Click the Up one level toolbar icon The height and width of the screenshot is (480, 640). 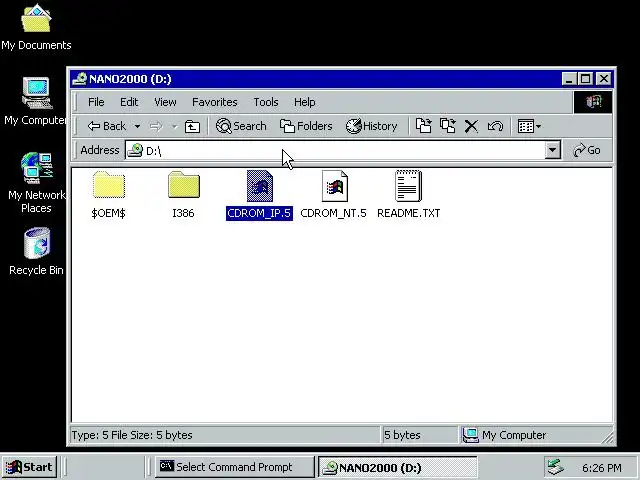point(192,127)
